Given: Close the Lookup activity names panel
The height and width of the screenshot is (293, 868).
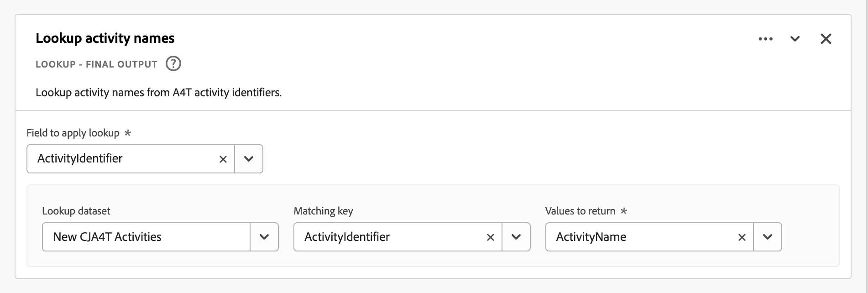Looking at the screenshot, I should (826, 39).
